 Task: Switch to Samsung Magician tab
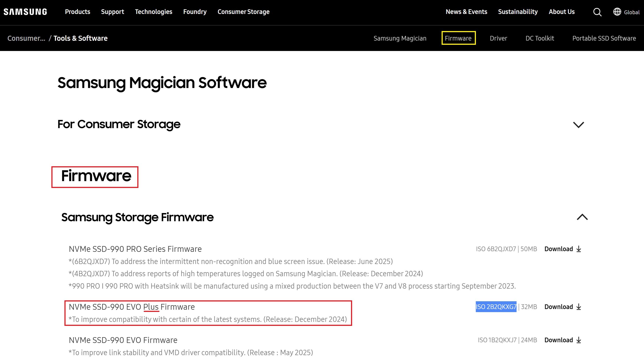click(x=400, y=38)
